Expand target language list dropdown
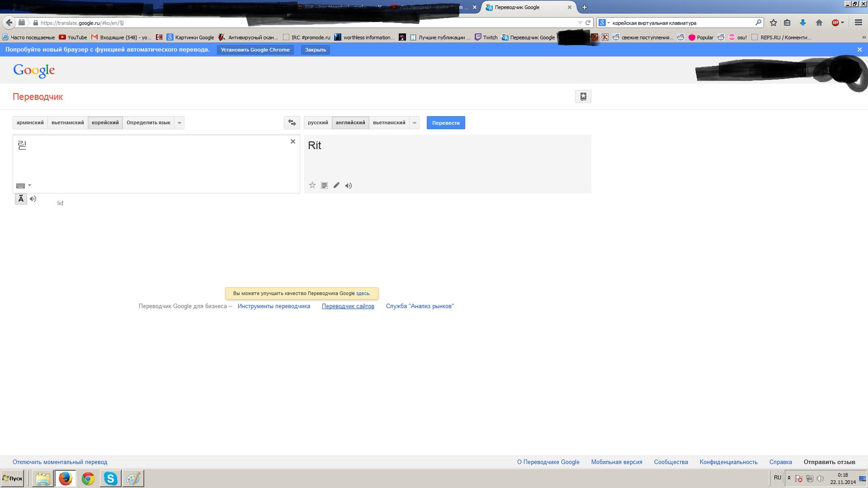This screenshot has width=868, height=488. coord(415,122)
